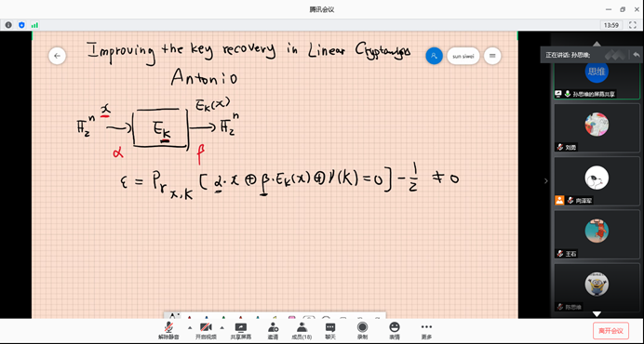Open the Share Screen (共享屏幕) option
Viewport: 644px width, 344px height.
tap(241, 331)
